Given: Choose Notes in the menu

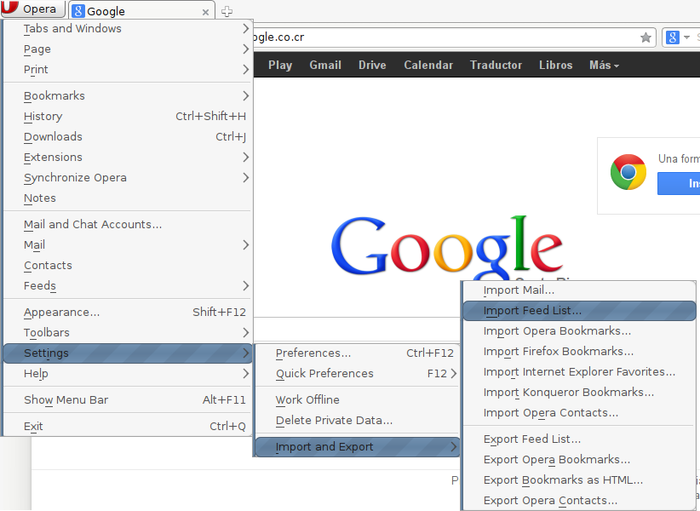Looking at the screenshot, I should pyautogui.click(x=128, y=198).
